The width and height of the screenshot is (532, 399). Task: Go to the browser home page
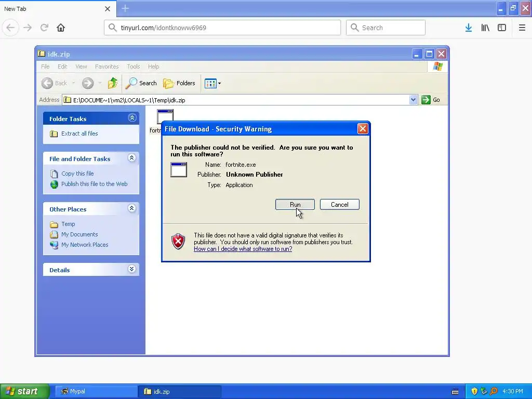[x=61, y=28]
